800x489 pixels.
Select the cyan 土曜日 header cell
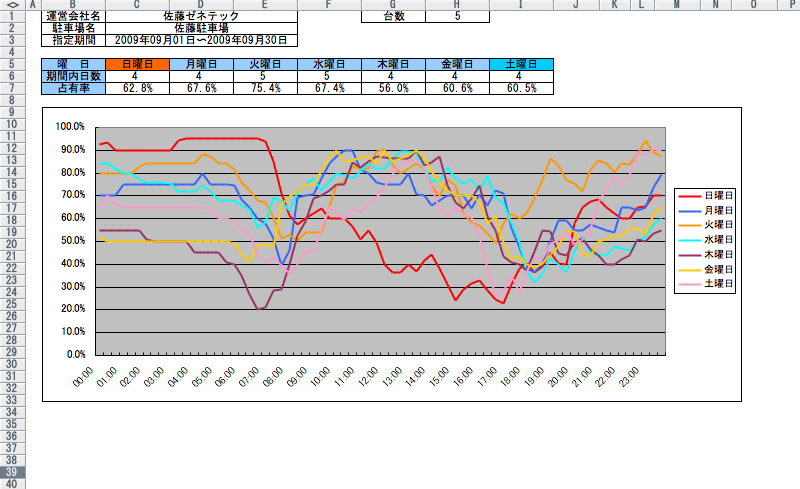[521, 64]
